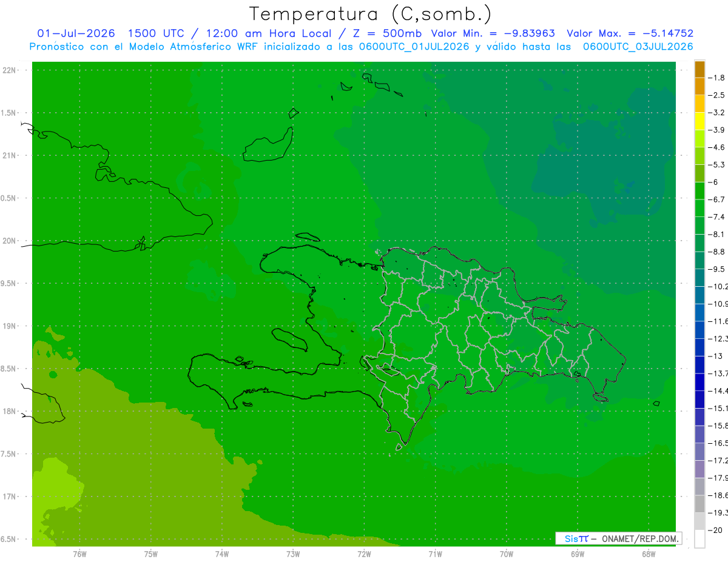Click the "71W" longitude label
This screenshot has height=562, width=728.
(x=435, y=554)
